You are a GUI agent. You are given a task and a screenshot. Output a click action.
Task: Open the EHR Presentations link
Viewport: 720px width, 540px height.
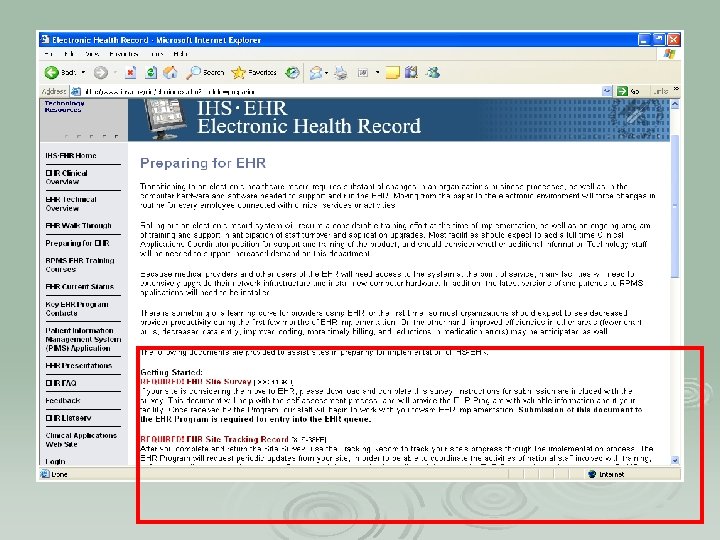[x=79, y=366]
